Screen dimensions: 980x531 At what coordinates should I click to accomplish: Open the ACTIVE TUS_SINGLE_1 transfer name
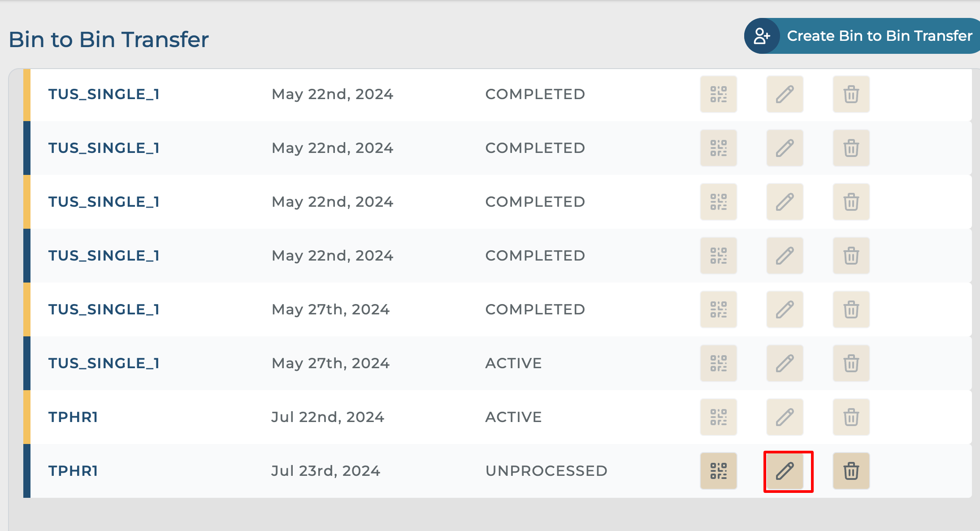(x=104, y=363)
